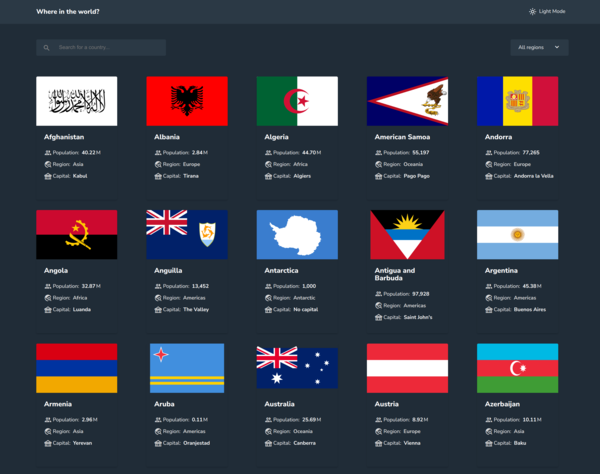Image resolution: width=600 pixels, height=474 pixels.
Task: Click the American Samoa heading
Action: [x=402, y=137]
